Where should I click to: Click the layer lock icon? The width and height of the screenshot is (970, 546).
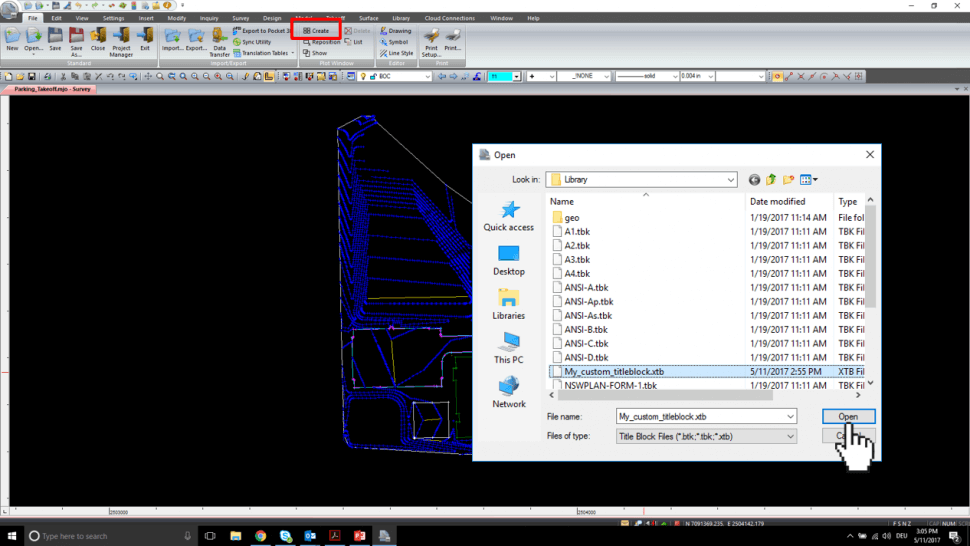tap(372, 77)
